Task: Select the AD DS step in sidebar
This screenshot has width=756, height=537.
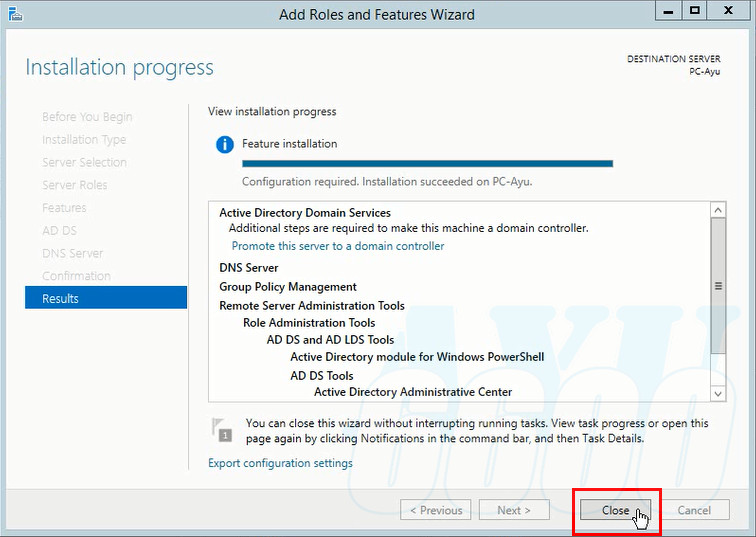Action: click(59, 230)
